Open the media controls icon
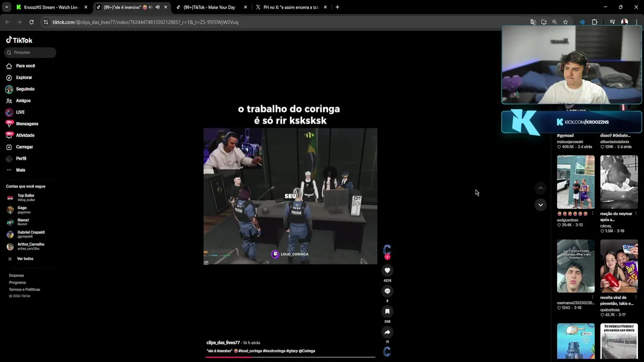Screen dimensions: 644x362 pos(612,22)
